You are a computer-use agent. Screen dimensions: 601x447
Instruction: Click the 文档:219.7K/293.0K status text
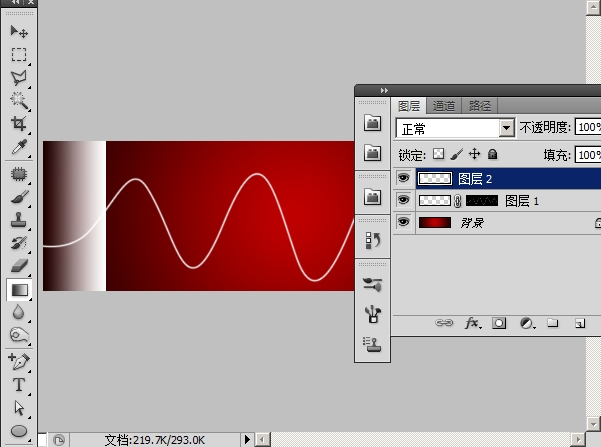coord(154,440)
